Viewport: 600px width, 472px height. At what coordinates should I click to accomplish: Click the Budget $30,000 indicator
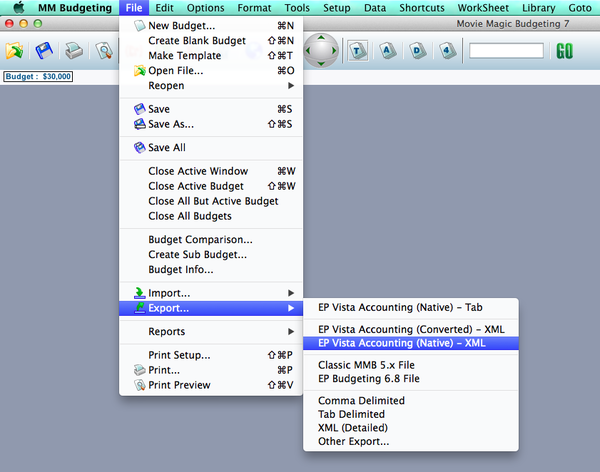coord(38,77)
